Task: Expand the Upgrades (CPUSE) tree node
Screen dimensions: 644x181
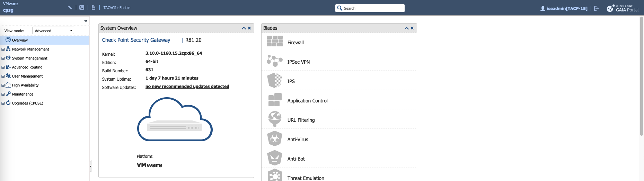Action: click(x=3, y=103)
